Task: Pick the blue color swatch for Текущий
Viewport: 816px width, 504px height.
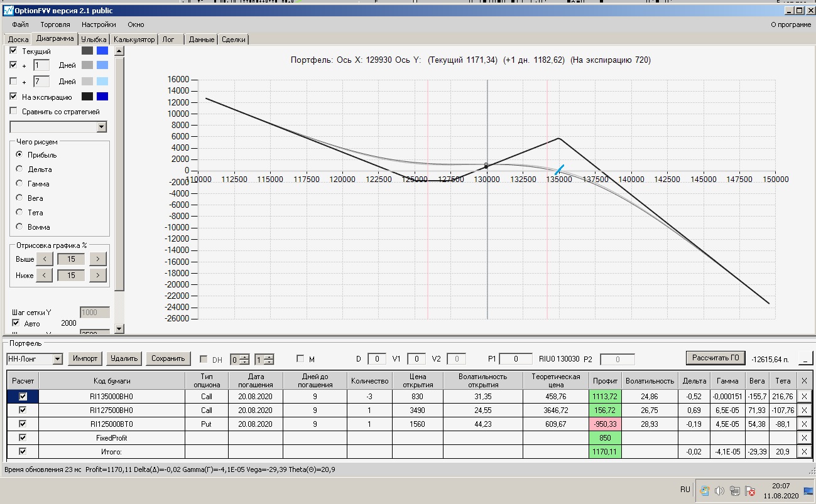Action: pos(102,51)
